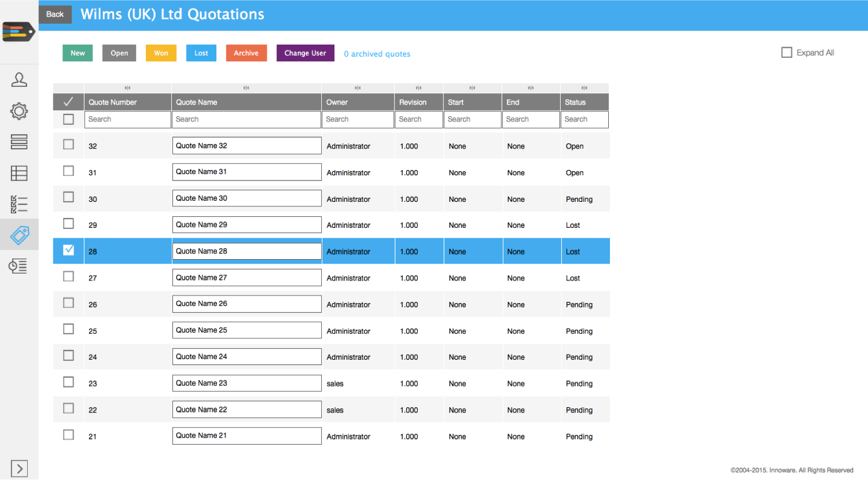
Task: Enable the Expand All checkbox
Action: tap(786, 53)
